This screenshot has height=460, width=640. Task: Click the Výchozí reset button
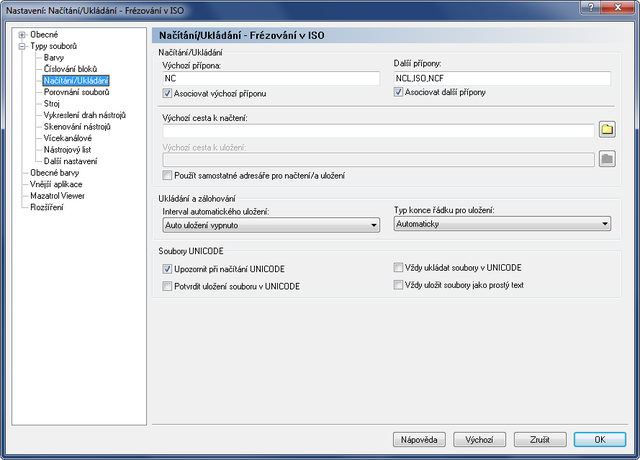[480, 440]
